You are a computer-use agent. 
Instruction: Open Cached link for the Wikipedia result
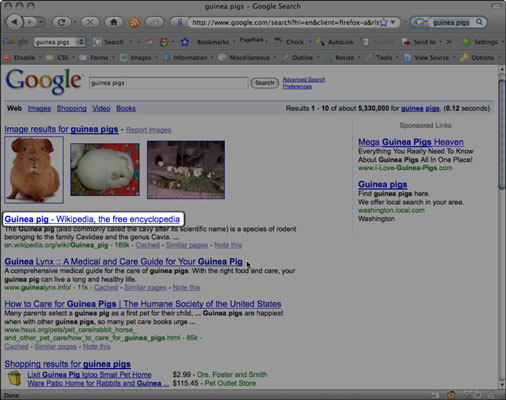[x=148, y=245]
